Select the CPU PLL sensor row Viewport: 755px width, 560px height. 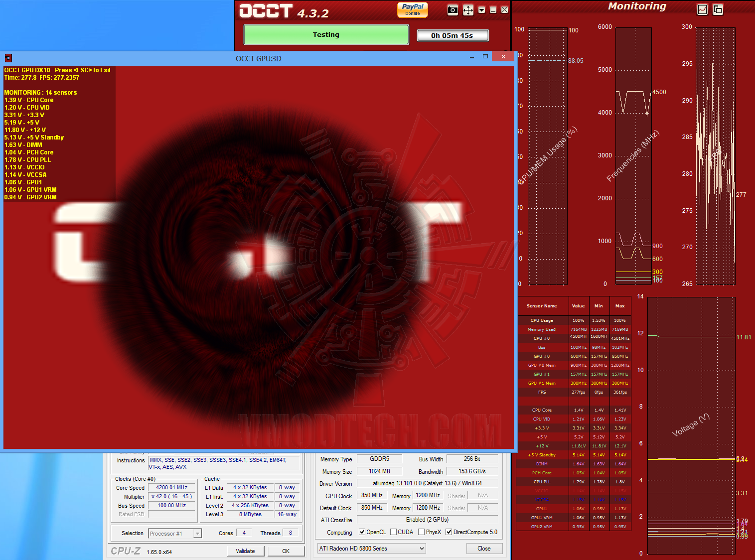(x=574, y=482)
